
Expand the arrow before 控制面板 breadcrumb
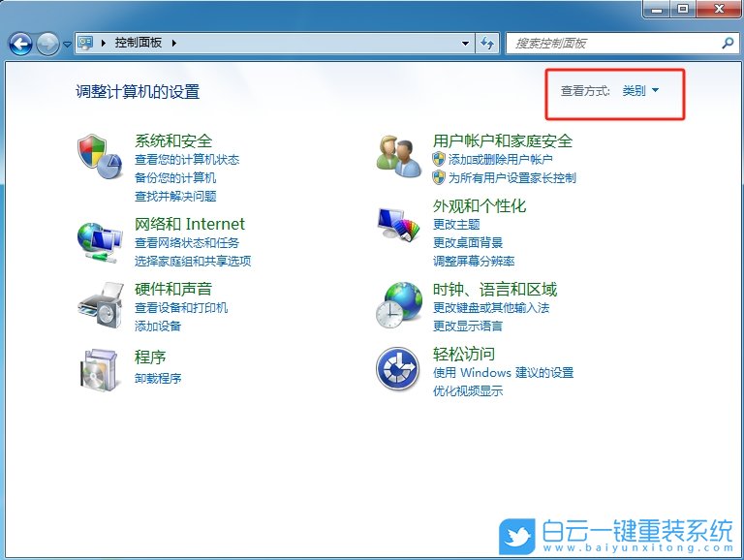point(104,44)
